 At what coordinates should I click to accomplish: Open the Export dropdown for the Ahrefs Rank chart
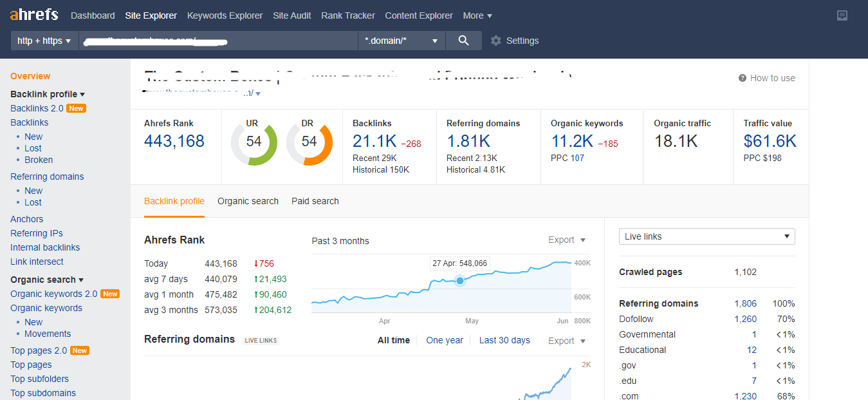566,240
